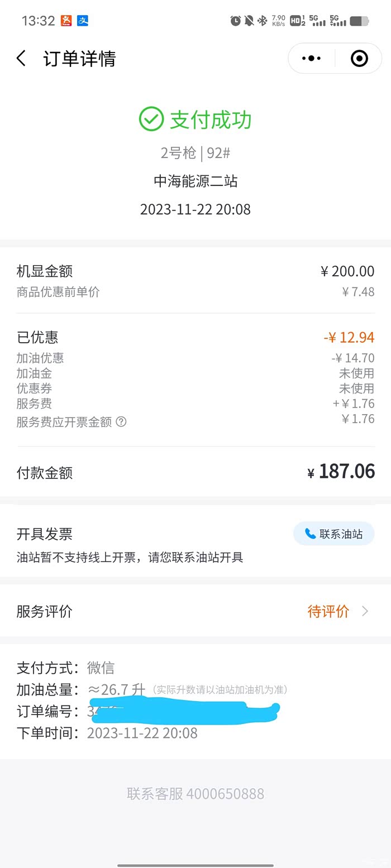Call customer service 4000650888
This screenshot has width=391, height=868.
point(195,794)
